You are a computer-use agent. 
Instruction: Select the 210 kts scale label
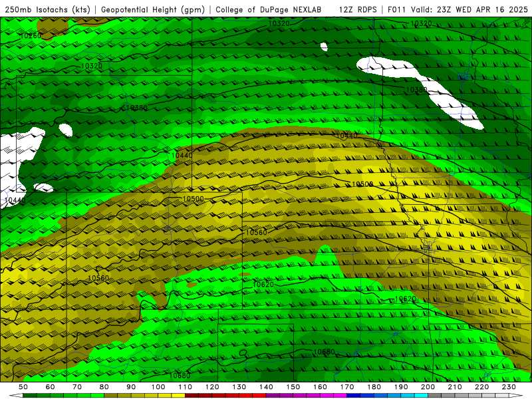pyautogui.click(x=455, y=387)
